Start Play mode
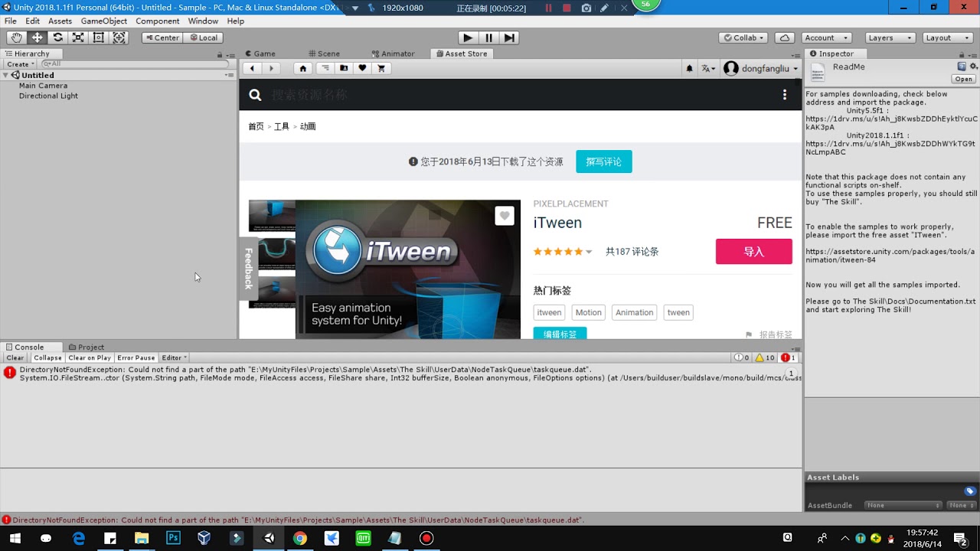The height and width of the screenshot is (551, 980). point(468,37)
